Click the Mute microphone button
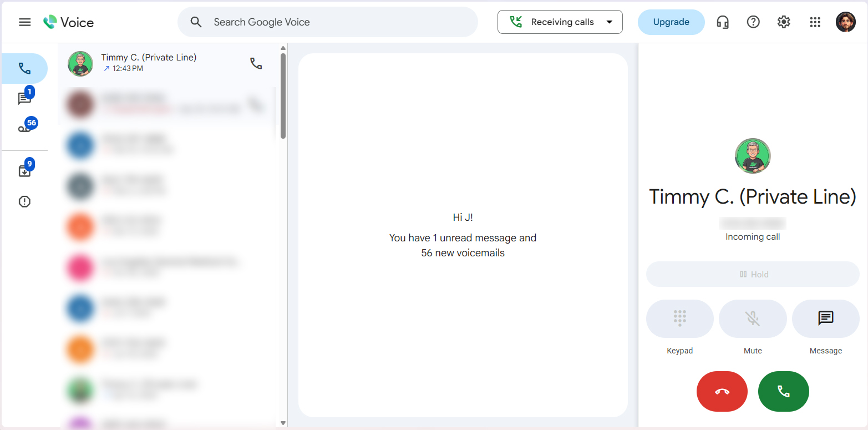Screen dimensions: 868x430 point(753,318)
